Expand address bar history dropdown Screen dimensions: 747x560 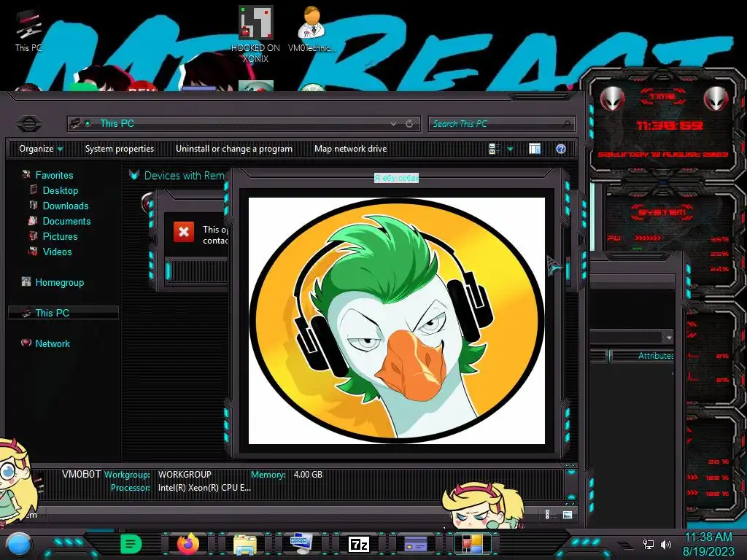(x=393, y=124)
